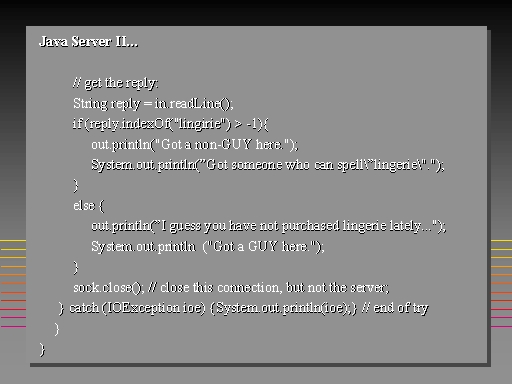Click the pink decorative stripe on the right edge
Screen dimensions: 512x384
(x=501, y=327)
